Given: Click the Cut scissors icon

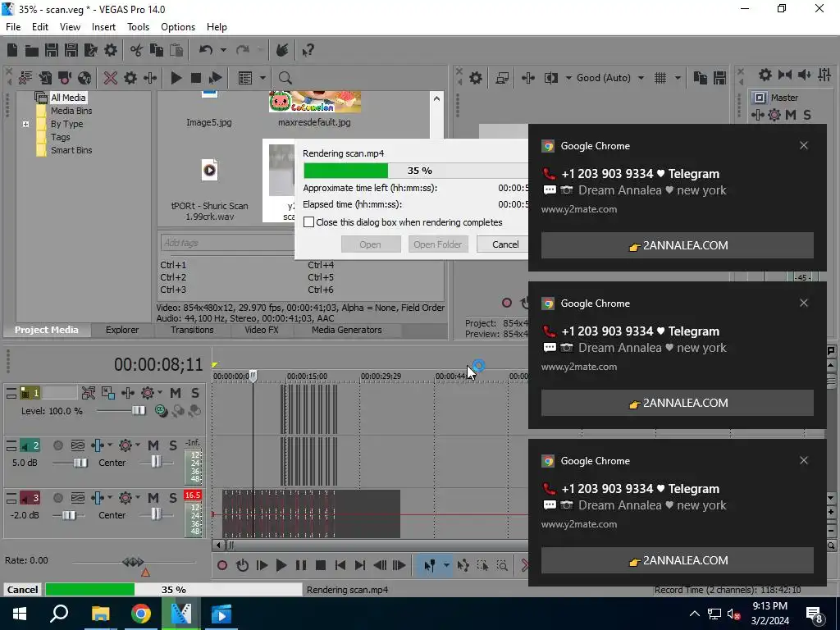Looking at the screenshot, I should point(137,50).
